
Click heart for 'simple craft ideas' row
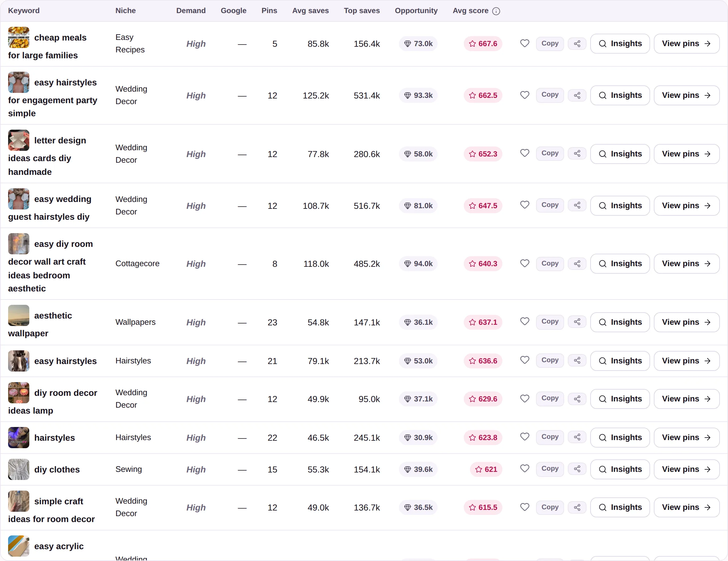point(525,507)
